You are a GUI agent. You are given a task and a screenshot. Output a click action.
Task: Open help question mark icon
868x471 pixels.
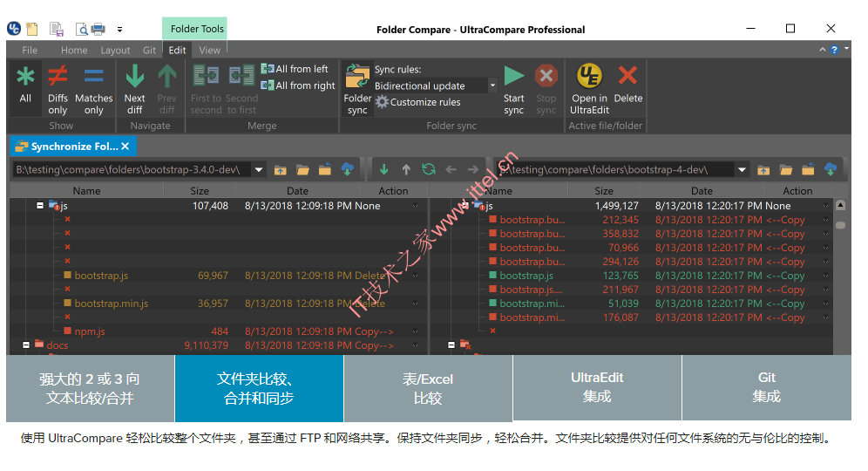834,50
